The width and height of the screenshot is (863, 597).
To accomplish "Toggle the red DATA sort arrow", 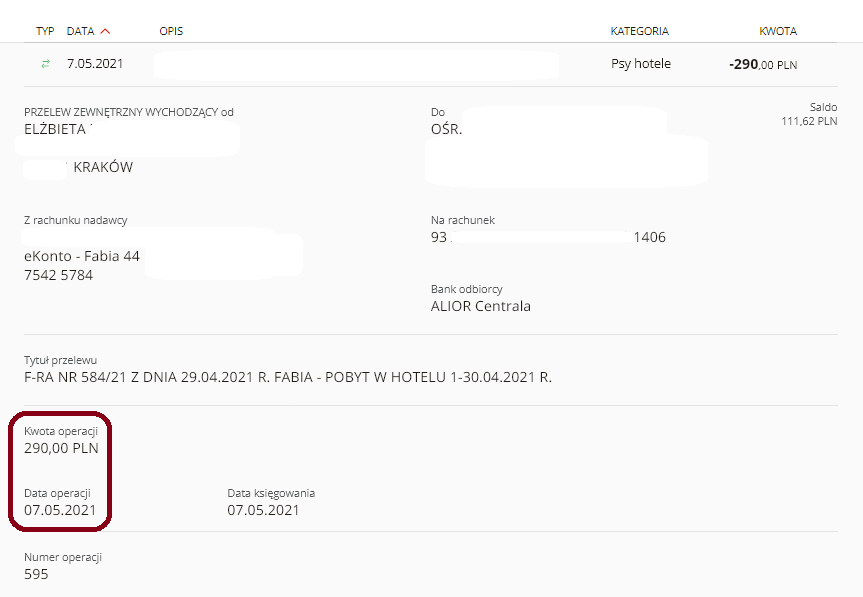I will pos(105,31).
